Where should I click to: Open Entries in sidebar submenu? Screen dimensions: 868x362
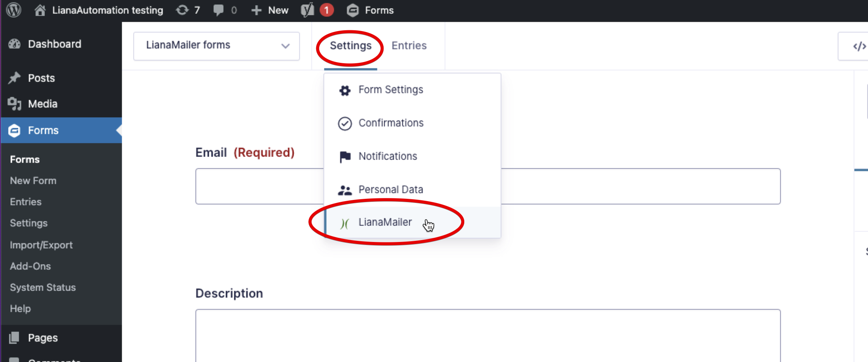coord(26,202)
